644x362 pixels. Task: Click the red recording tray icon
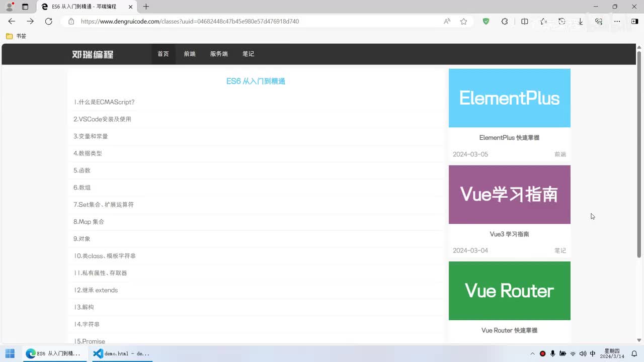click(x=542, y=353)
